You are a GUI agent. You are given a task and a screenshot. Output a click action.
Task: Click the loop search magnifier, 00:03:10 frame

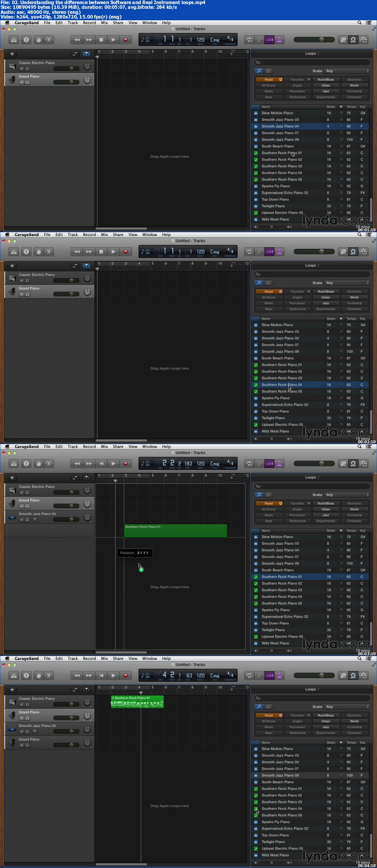(x=258, y=486)
